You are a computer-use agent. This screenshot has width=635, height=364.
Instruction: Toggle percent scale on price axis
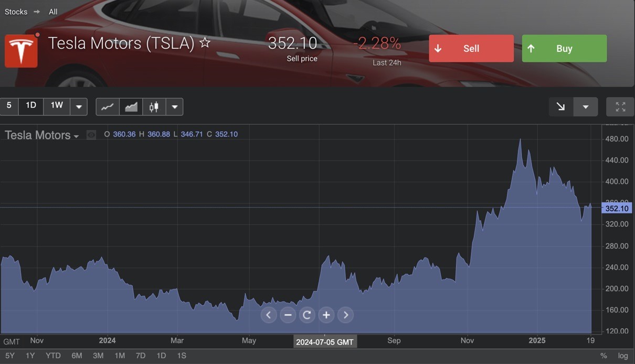604,356
